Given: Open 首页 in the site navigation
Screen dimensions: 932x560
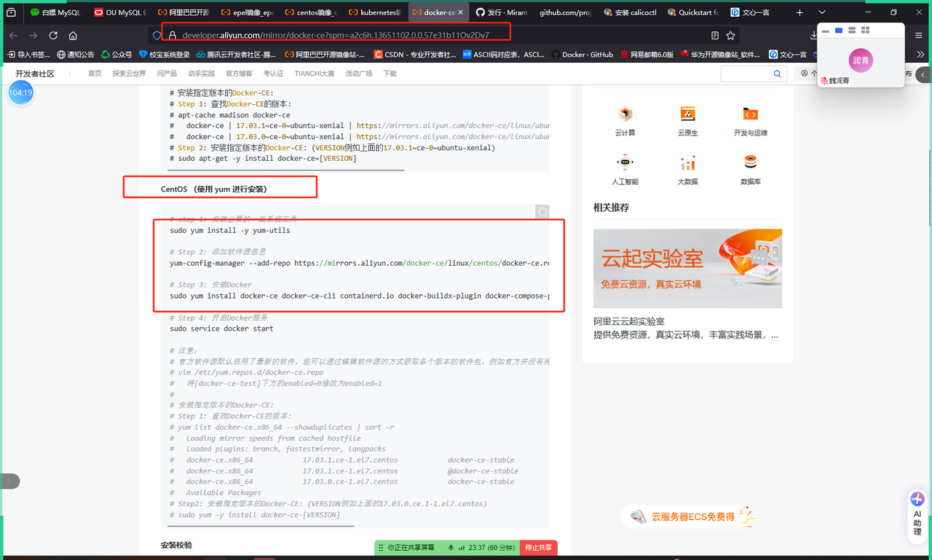Looking at the screenshot, I should click(95, 74).
